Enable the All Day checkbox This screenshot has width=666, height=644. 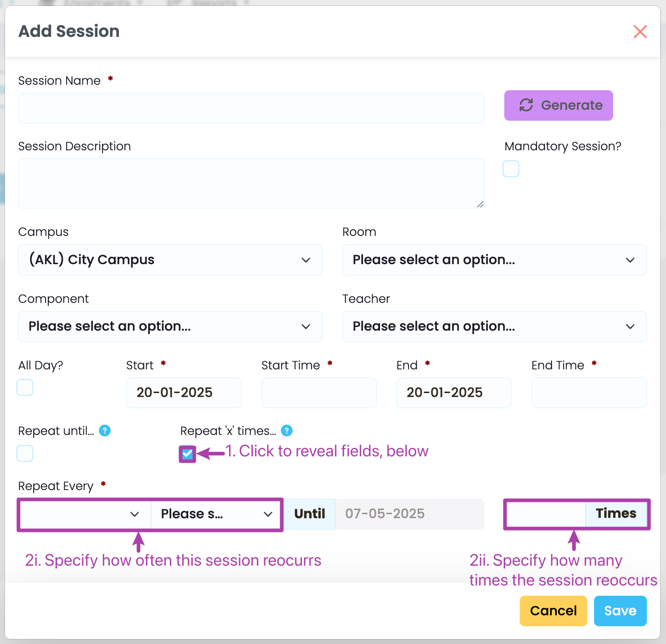point(25,388)
